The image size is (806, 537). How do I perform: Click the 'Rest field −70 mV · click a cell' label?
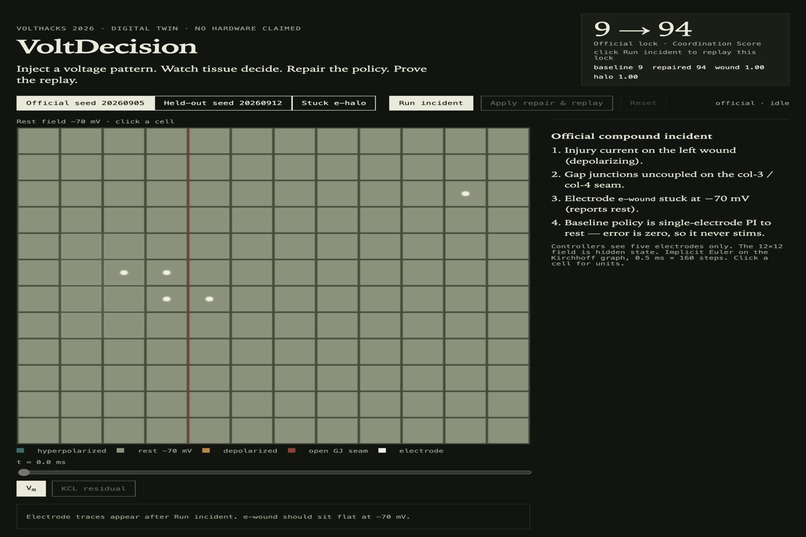[x=95, y=122]
